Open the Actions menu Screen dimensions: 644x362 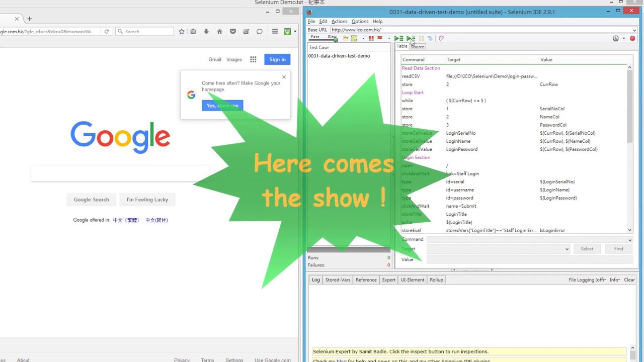tap(339, 21)
